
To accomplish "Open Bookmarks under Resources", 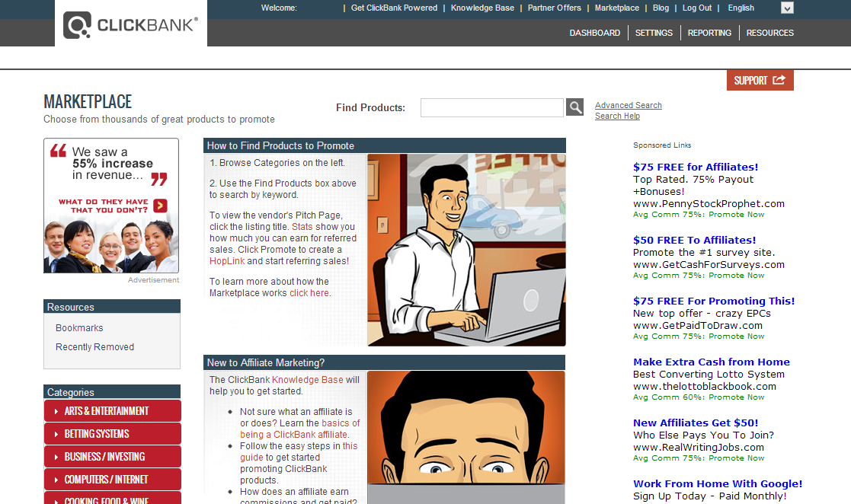I will click(79, 327).
